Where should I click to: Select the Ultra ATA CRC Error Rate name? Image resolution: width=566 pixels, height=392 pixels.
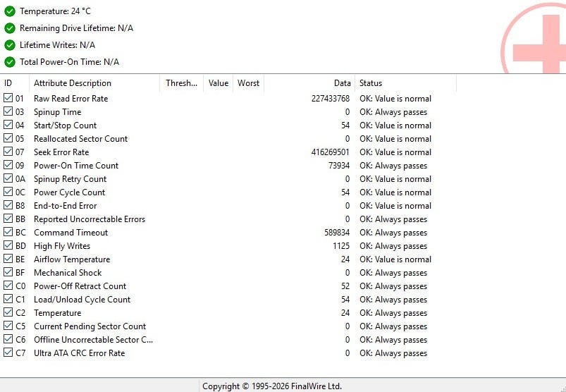click(x=80, y=353)
